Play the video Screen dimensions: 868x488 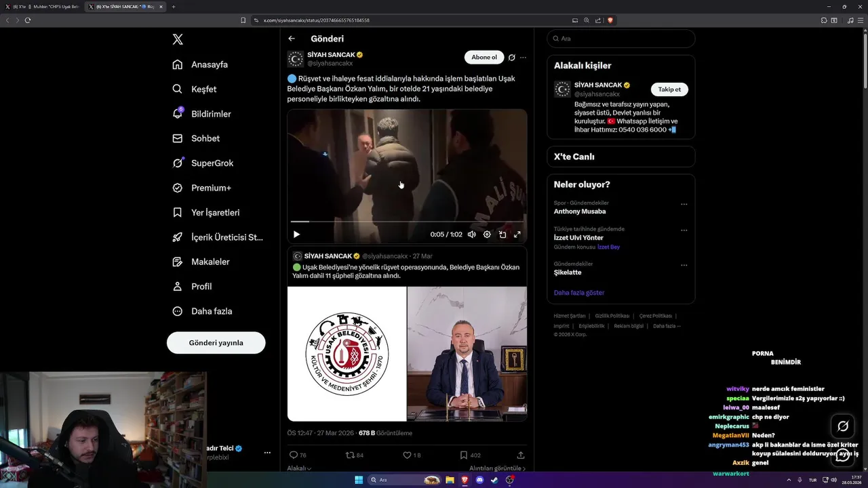tap(296, 235)
